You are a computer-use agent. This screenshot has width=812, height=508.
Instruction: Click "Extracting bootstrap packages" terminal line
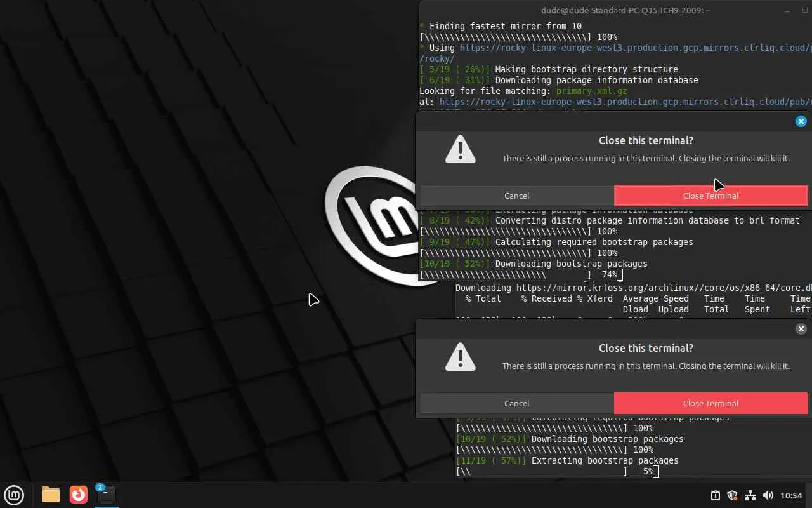[605, 460]
